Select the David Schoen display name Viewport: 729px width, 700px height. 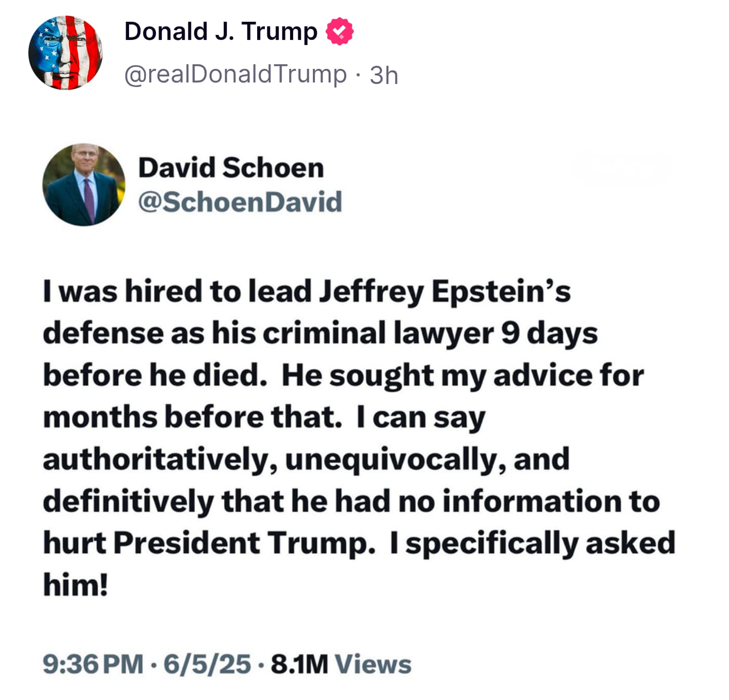(231, 168)
